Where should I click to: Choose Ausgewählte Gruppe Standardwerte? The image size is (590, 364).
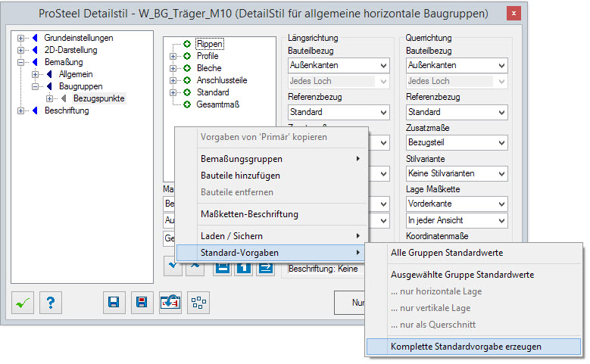click(473, 275)
